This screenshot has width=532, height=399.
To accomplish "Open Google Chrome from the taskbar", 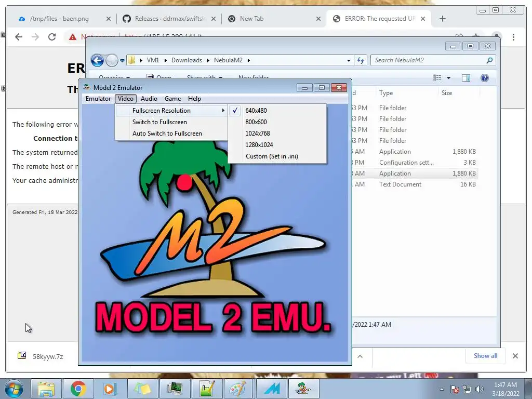I will 78,389.
